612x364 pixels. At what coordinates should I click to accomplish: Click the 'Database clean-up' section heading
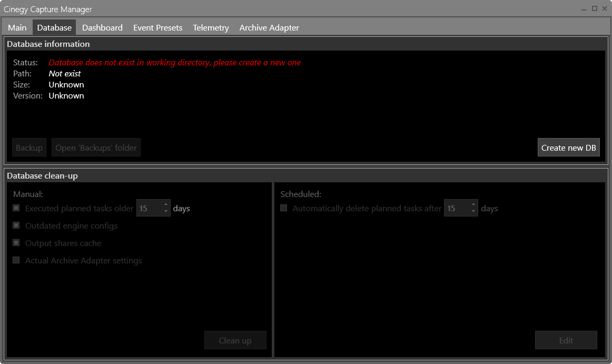tap(42, 176)
